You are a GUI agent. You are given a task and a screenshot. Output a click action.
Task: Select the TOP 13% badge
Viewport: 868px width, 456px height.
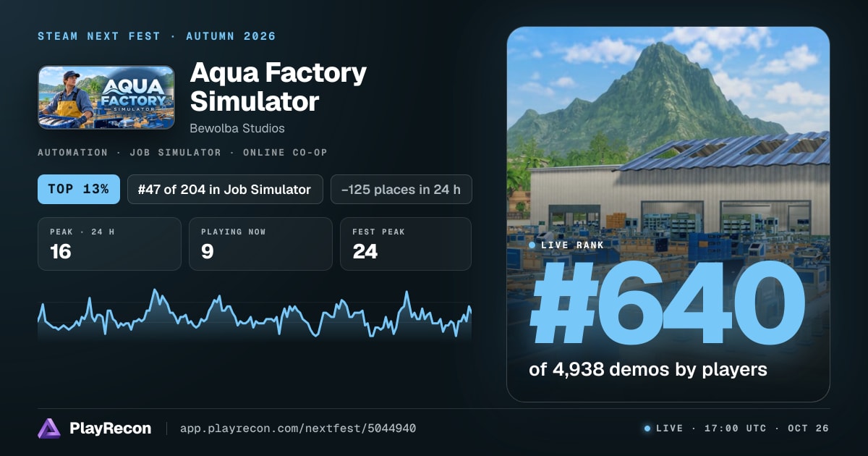(78, 190)
